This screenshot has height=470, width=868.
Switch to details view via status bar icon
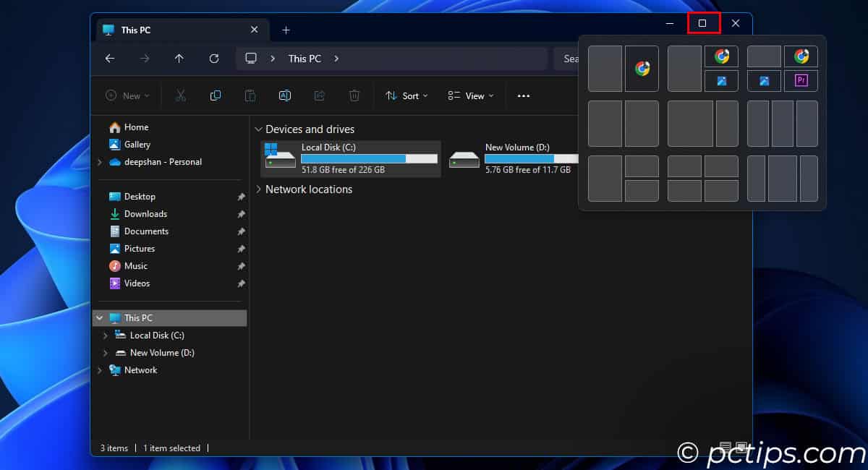(725, 448)
